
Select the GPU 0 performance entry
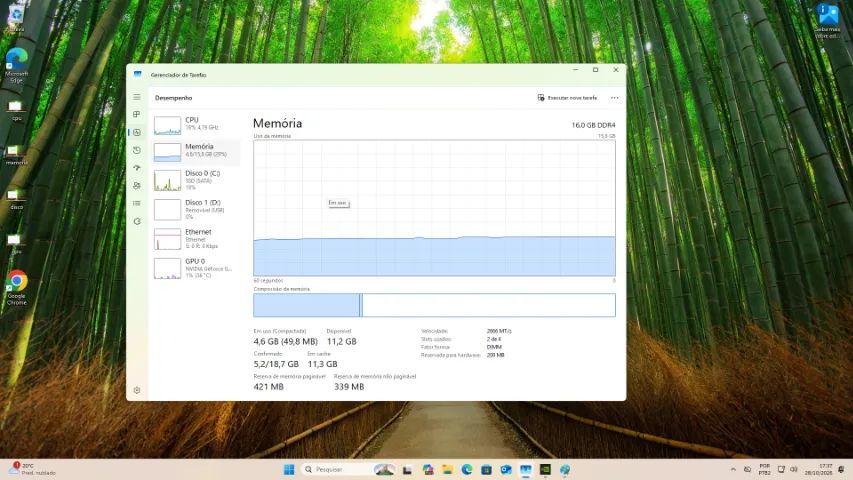tap(196, 268)
